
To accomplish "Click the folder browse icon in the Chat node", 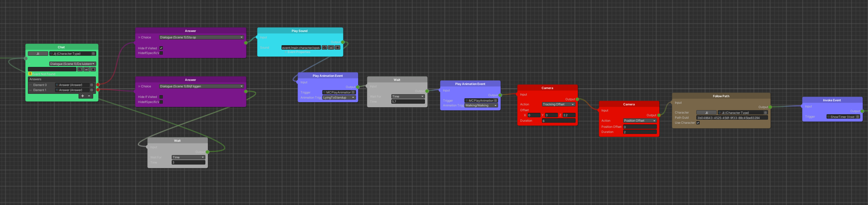I will coord(86,69).
